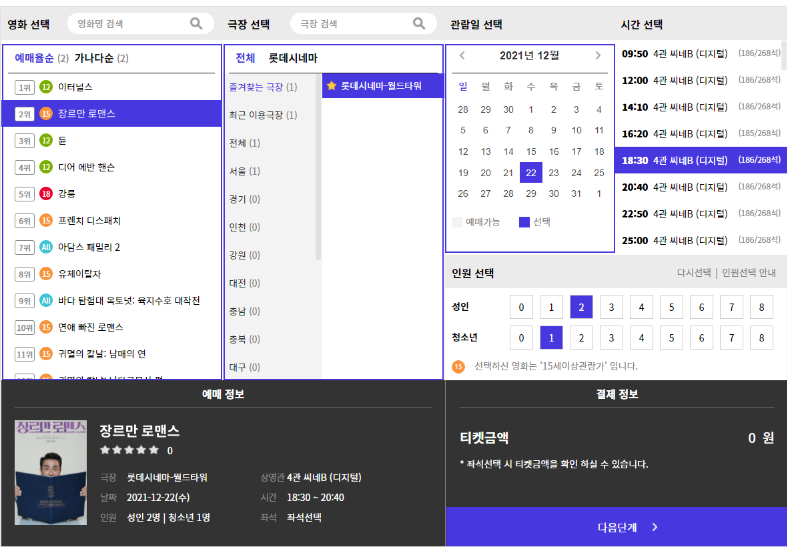Select 경기 (0) region
Image resolution: width=791 pixels, height=550 pixels.
point(245,199)
